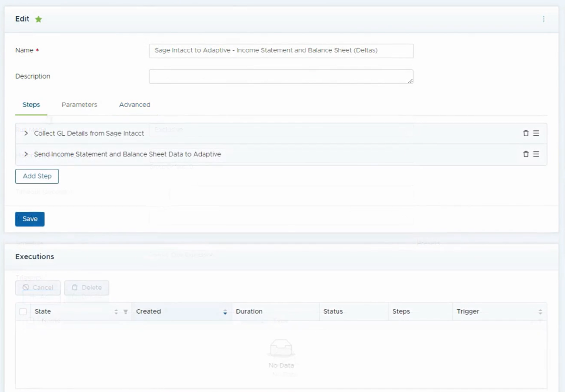Click reorder handle for Collect GL Details step
Screen dimensions: 565x392
pyautogui.click(x=536, y=133)
